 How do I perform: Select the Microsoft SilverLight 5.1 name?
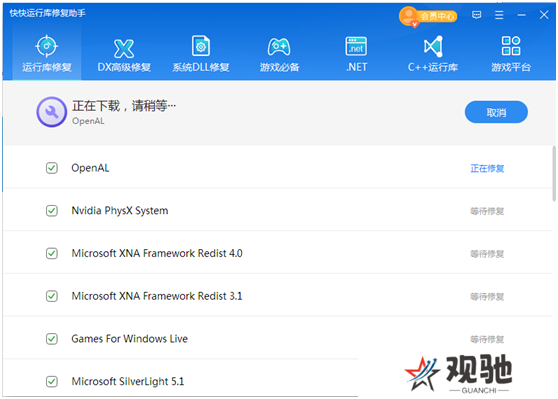point(128,382)
